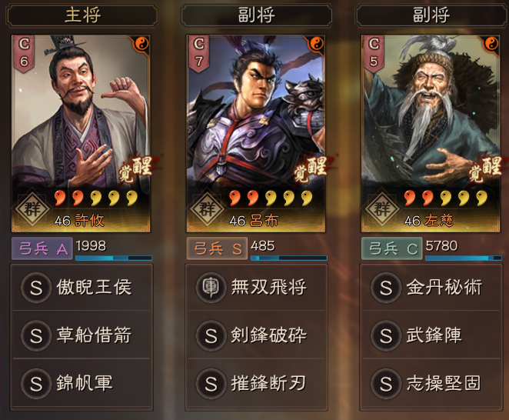509x420 pixels.
Task: Click the S icon beside 錦帆軍
Action: (x=36, y=383)
